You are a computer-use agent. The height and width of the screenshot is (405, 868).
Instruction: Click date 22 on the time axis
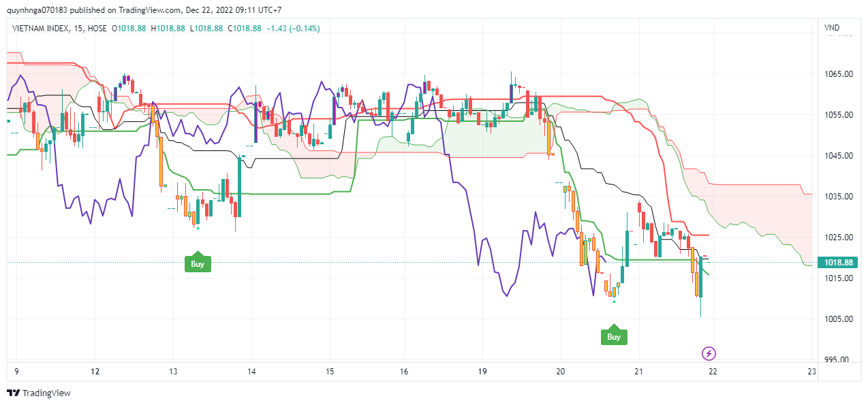712,372
